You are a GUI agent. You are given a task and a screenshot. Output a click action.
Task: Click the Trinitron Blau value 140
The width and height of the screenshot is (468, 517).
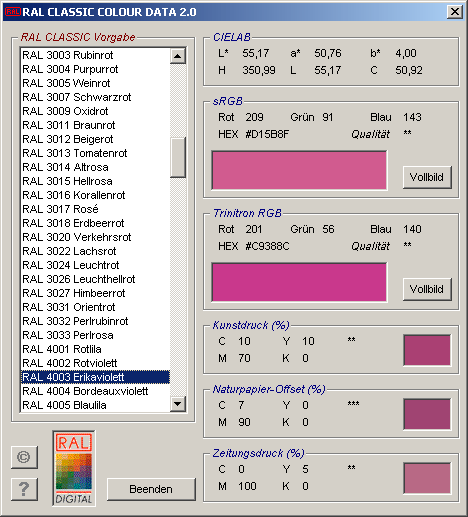coord(412,229)
